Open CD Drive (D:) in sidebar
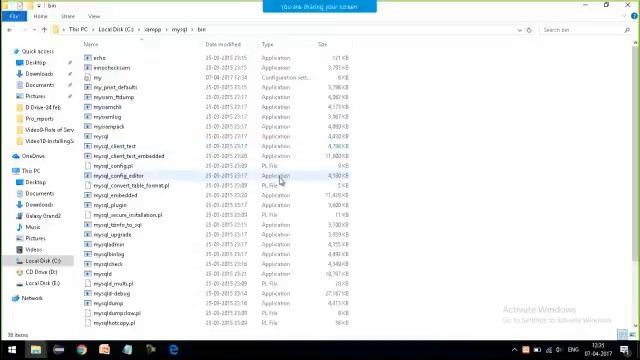The height and width of the screenshot is (360, 640). click(41, 272)
